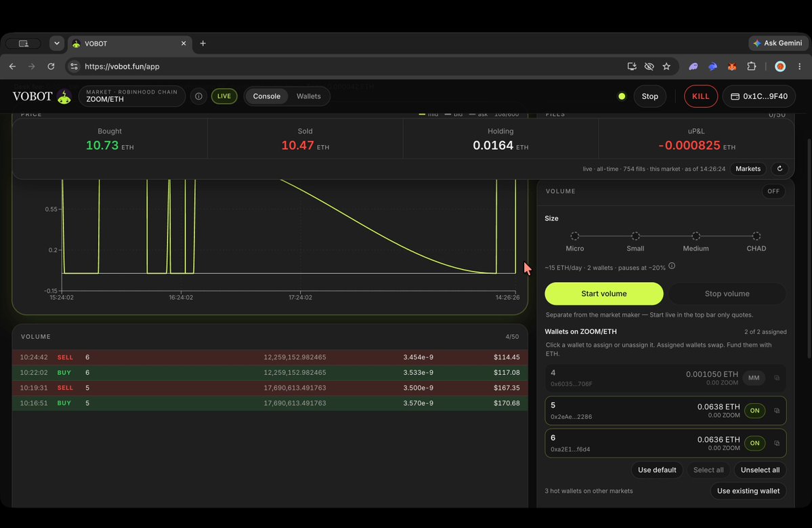Click the install app icon in address bar
Screen dimensions: 812x528
click(632, 66)
